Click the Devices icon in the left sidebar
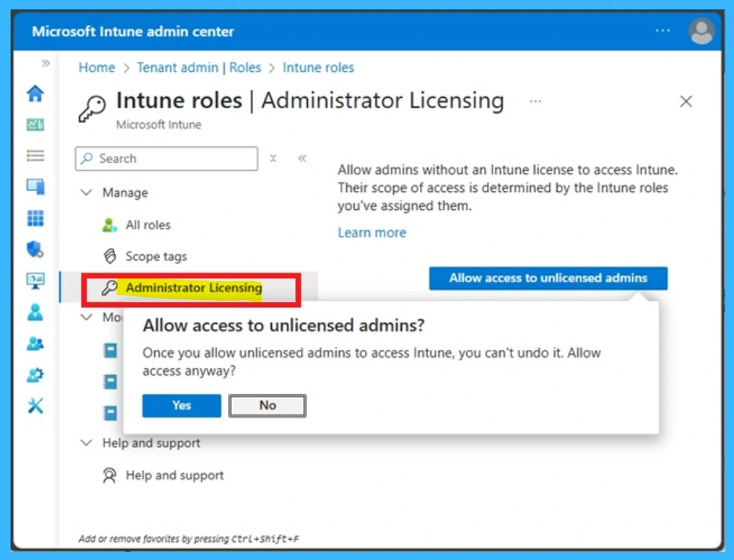 click(34, 188)
